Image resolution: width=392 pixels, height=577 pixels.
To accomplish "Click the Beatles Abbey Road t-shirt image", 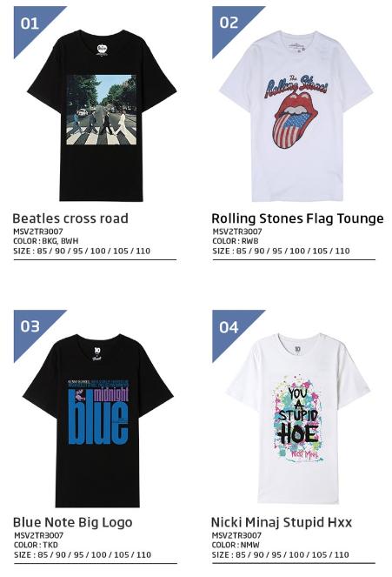I will [102, 116].
